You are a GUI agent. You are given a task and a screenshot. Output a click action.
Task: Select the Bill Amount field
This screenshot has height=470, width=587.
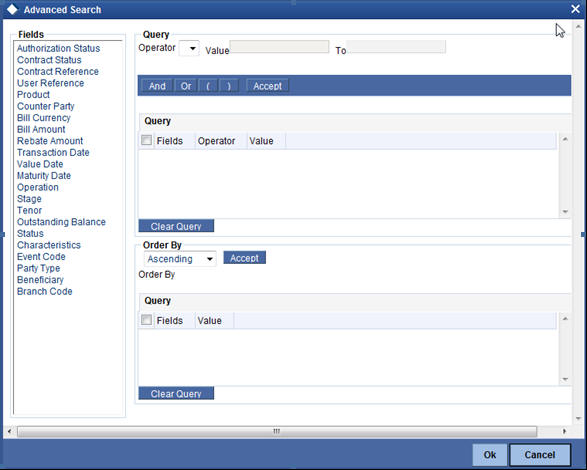[x=41, y=130]
